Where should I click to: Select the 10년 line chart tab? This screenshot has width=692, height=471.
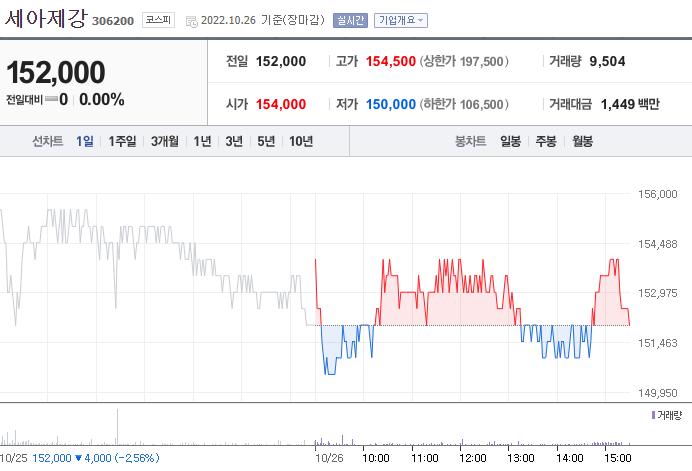point(301,141)
